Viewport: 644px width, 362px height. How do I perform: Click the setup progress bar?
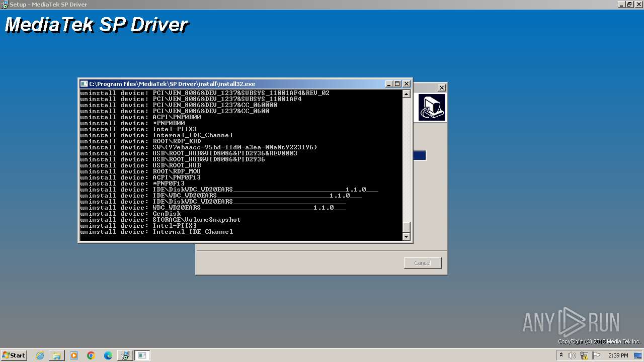pyautogui.click(x=420, y=156)
